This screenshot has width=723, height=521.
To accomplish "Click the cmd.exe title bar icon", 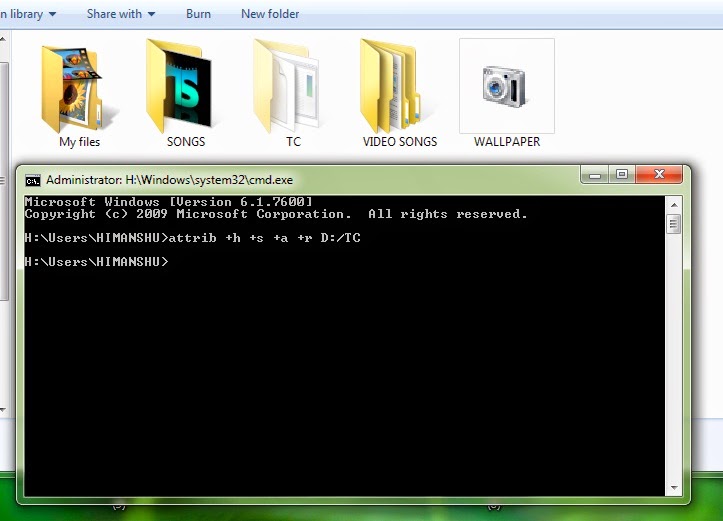I will tap(33, 180).
